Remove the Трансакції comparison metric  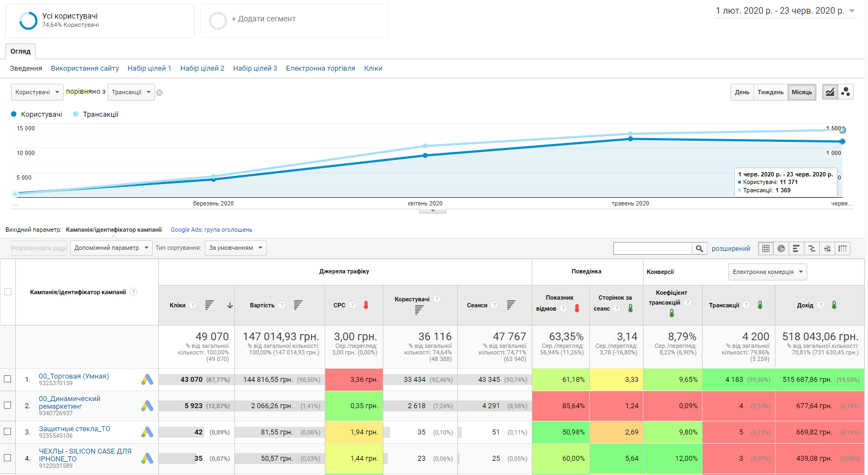click(x=159, y=93)
